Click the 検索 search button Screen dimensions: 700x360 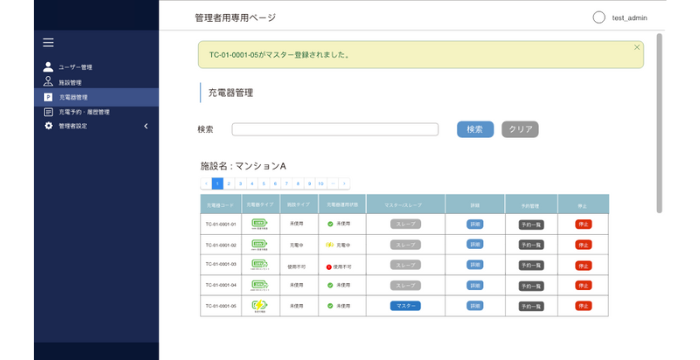click(x=475, y=129)
